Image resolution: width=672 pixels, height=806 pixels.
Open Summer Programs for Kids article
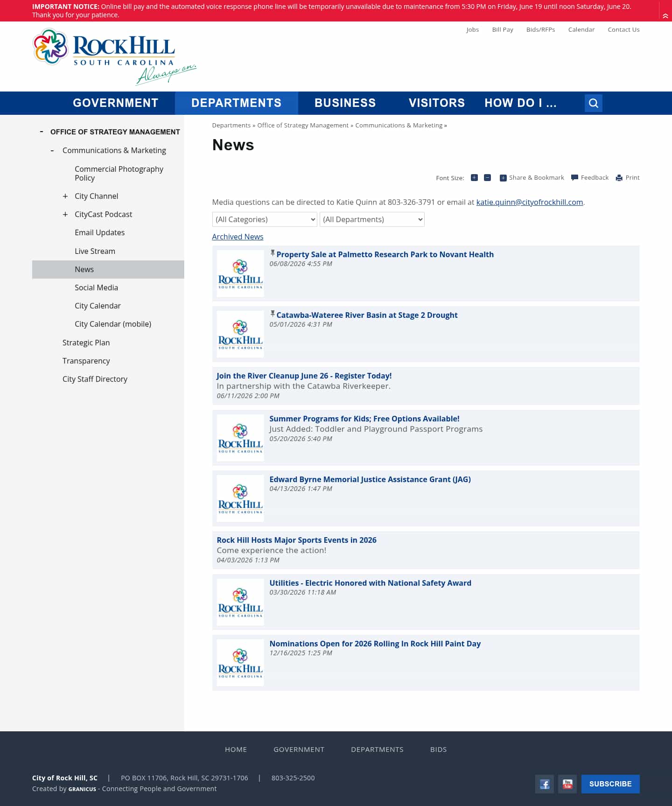pos(364,419)
